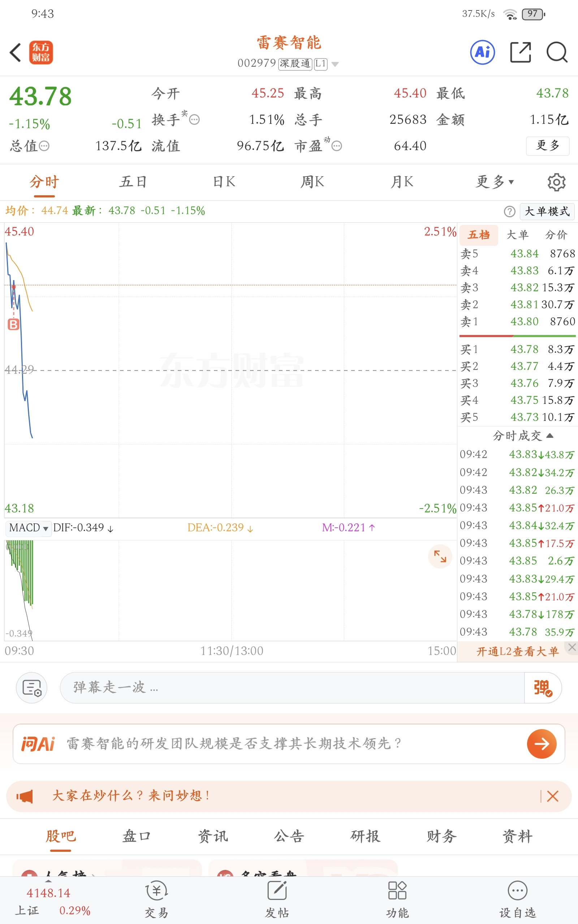Expand MACD chart to fullscreen
The width and height of the screenshot is (578, 924).
tap(440, 556)
